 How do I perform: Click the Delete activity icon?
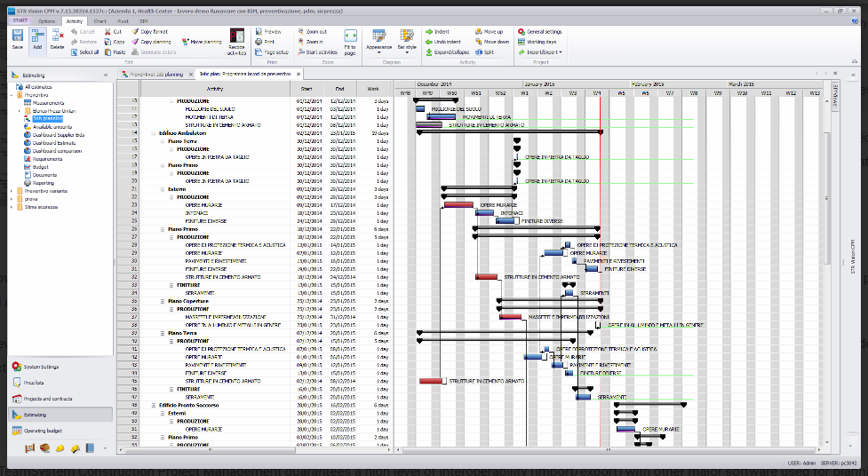pyautogui.click(x=57, y=38)
